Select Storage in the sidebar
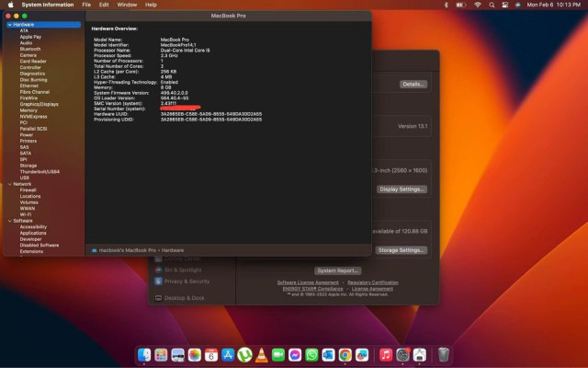This screenshot has width=588, height=368. pos(28,166)
